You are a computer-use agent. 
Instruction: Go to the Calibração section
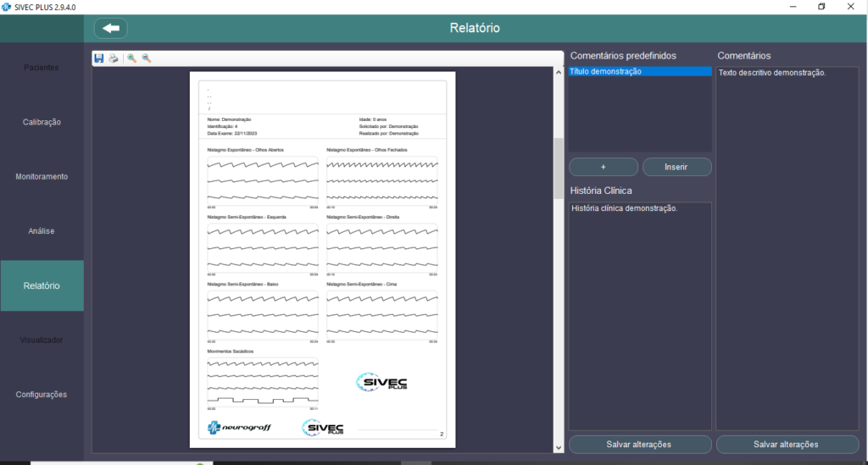click(x=42, y=122)
